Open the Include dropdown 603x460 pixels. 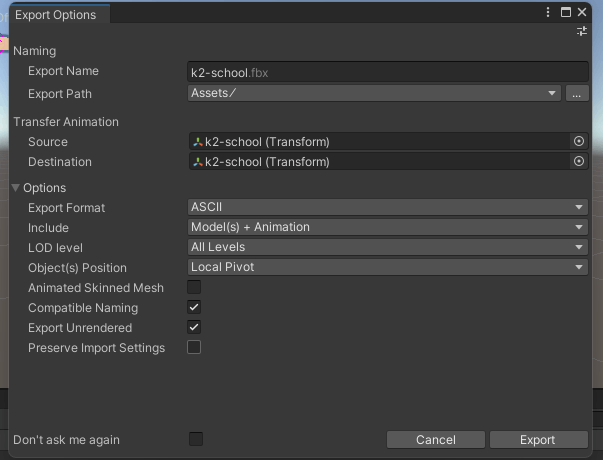coord(388,227)
